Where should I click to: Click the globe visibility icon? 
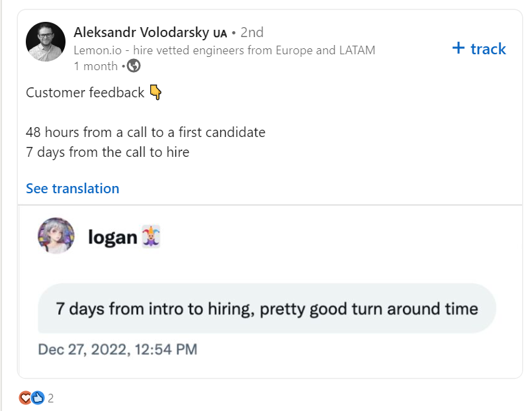134,66
